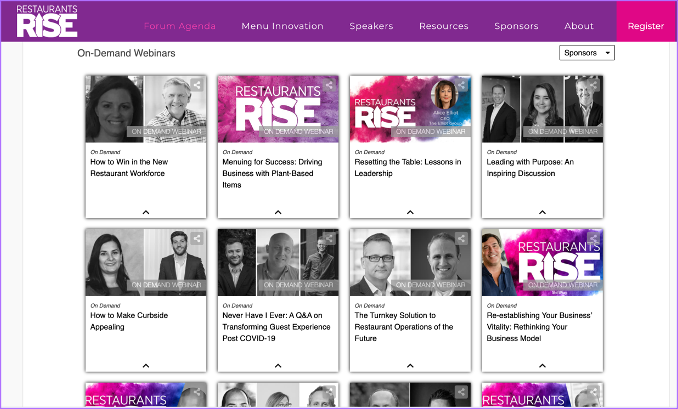Open the Speakers navigation item
The width and height of the screenshot is (678, 409).
[x=371, y=26]
